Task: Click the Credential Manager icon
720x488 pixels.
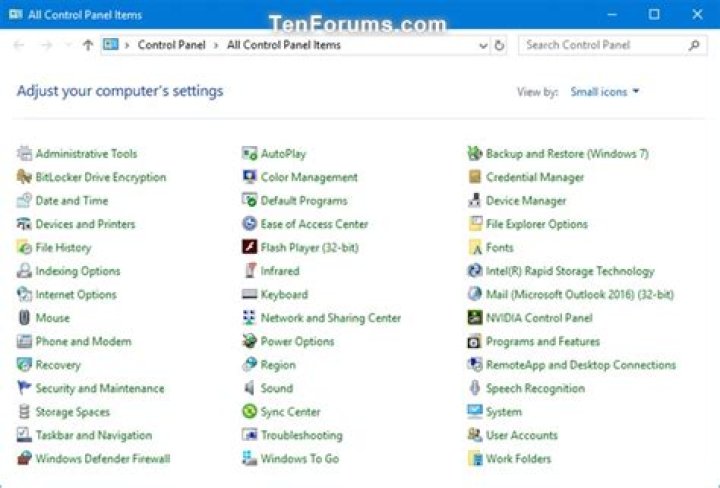Action: click(474, 177)
